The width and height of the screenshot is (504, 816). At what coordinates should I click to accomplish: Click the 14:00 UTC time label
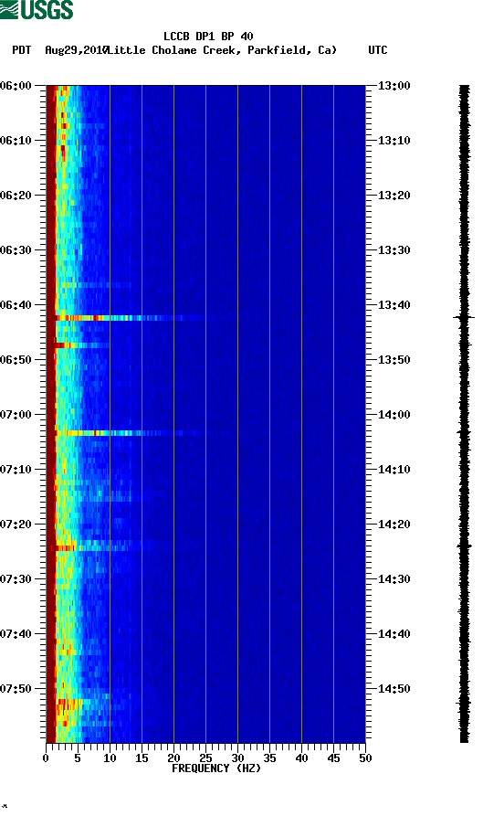pos(394,415)
